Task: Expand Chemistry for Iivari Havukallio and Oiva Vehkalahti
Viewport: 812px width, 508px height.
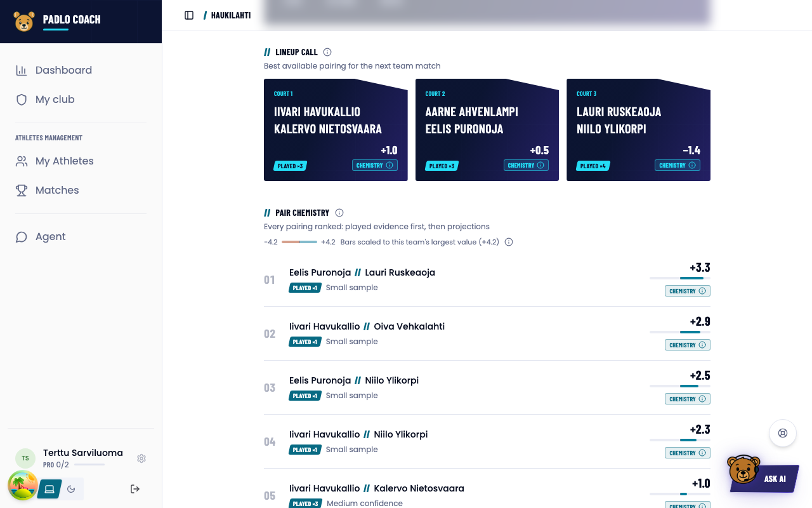Action: pos(688,345)
